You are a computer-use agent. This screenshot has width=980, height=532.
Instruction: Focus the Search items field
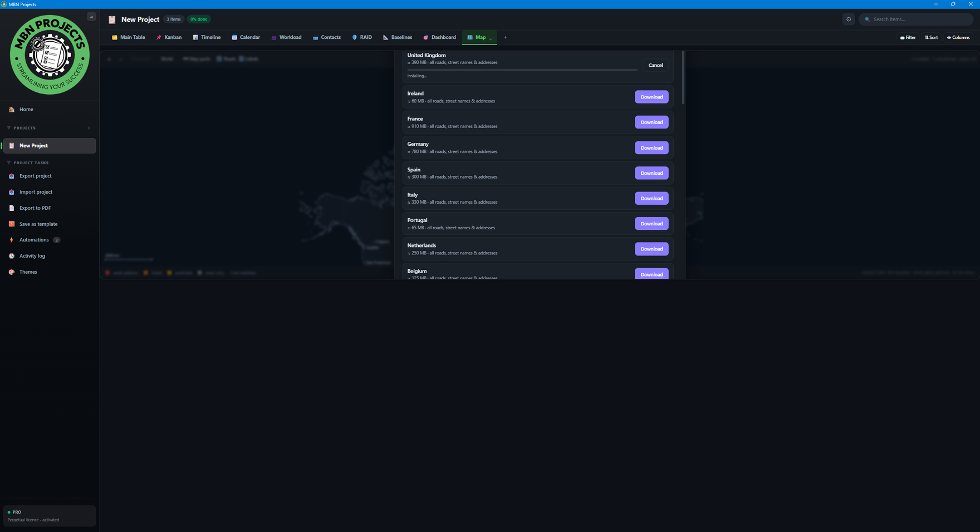point(916,19)
